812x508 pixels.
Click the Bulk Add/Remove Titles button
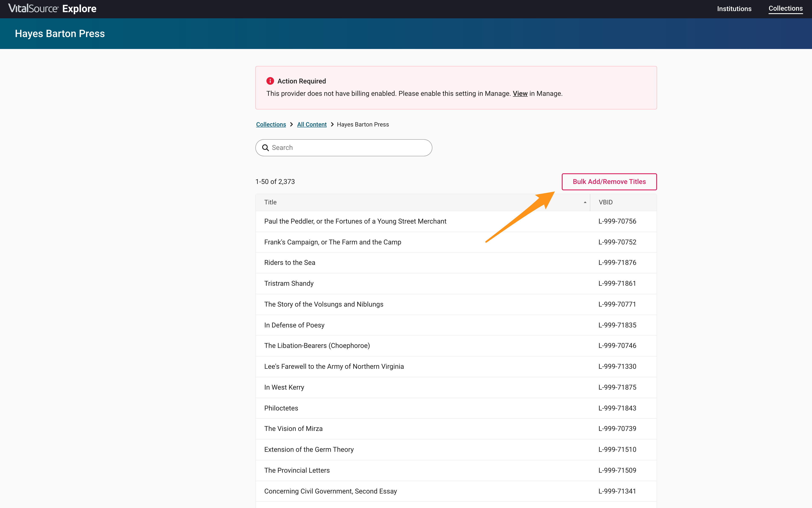pyautogui.click(x=609, y=182)
